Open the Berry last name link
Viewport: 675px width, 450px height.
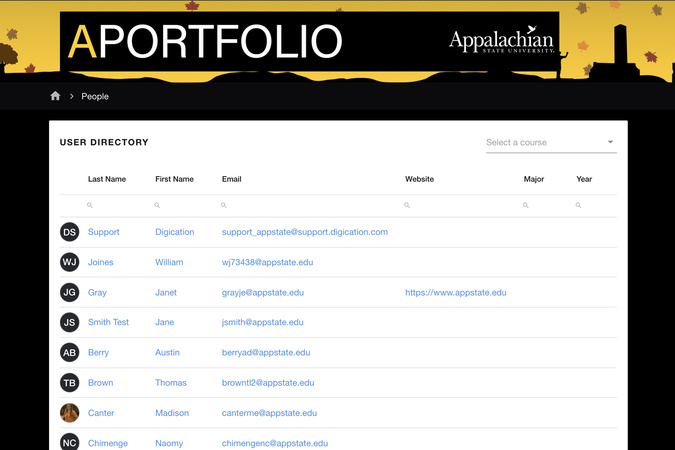98,353
